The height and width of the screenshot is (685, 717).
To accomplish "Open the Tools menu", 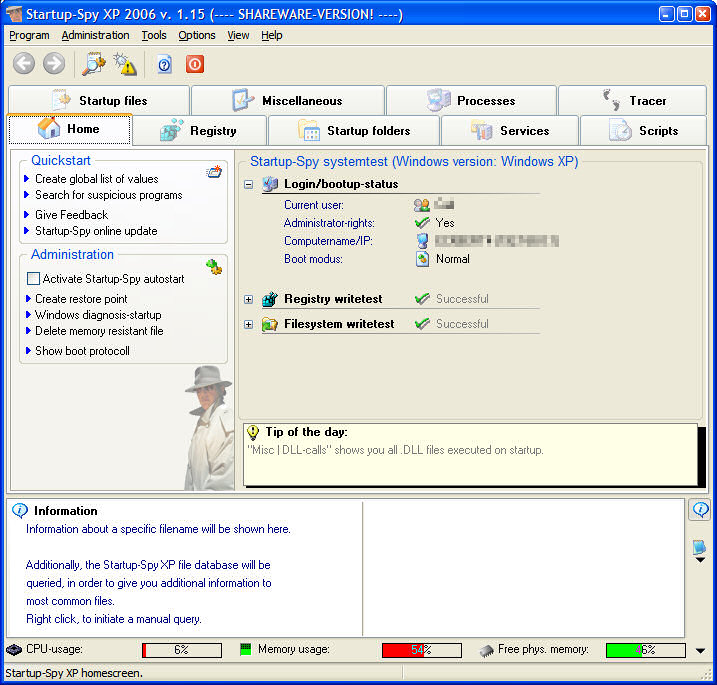I will point(154,35).
